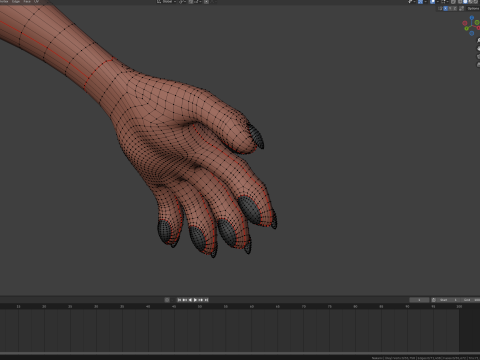The width and height of the screenshot is (480, 360).
Task: Click frame 100 on timeline ruler
Action: (459, 306)
